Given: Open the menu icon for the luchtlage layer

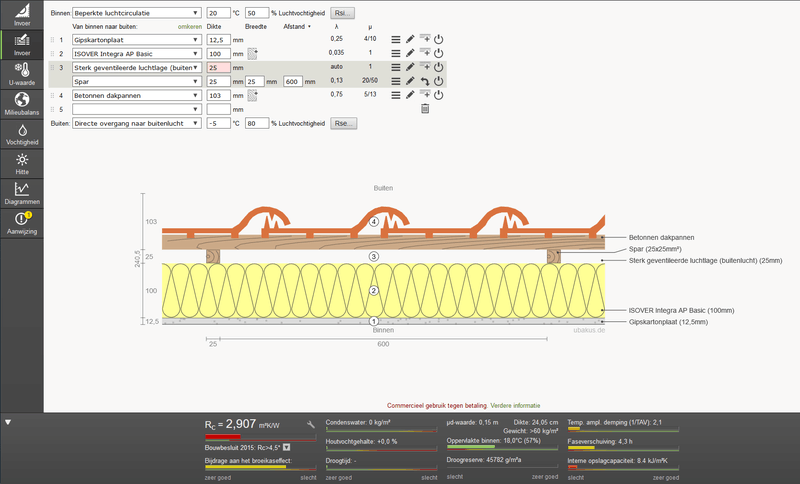Looking at the screenshot, I should pyautogui.click(x=395, y=67).
